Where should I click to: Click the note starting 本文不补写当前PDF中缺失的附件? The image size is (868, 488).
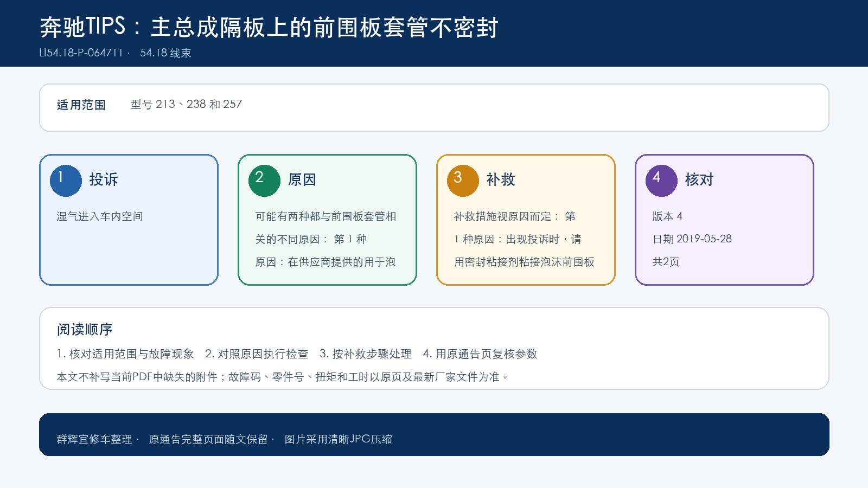click(x=282, y=377)
